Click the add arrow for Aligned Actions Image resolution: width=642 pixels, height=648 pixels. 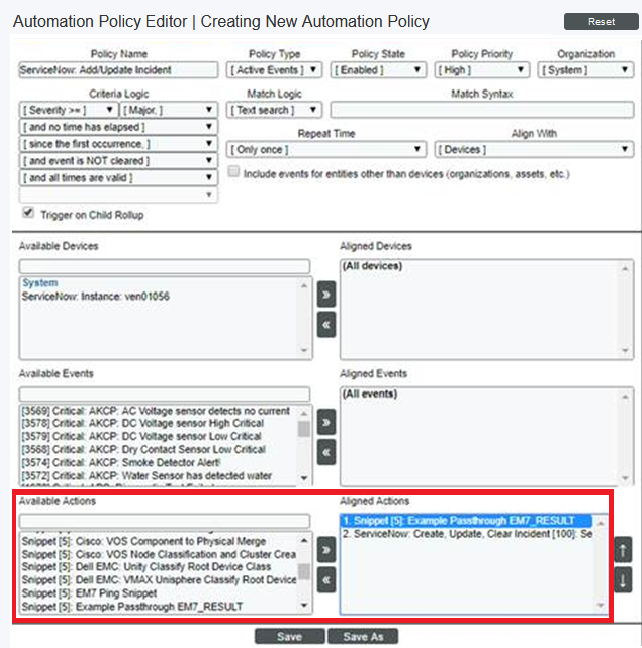click(x=326, y=549)
